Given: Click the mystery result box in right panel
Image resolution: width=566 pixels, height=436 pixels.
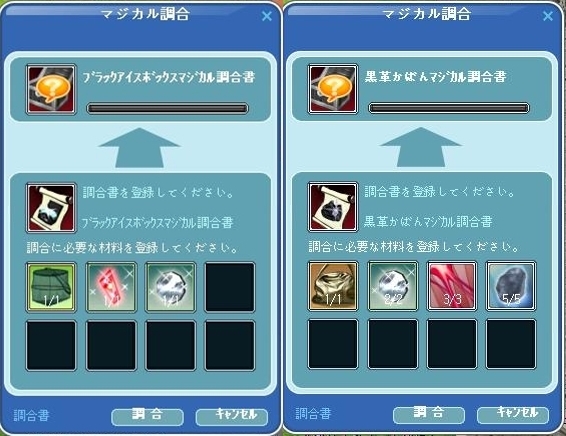Looking at the screenshot, I should 333,89.
